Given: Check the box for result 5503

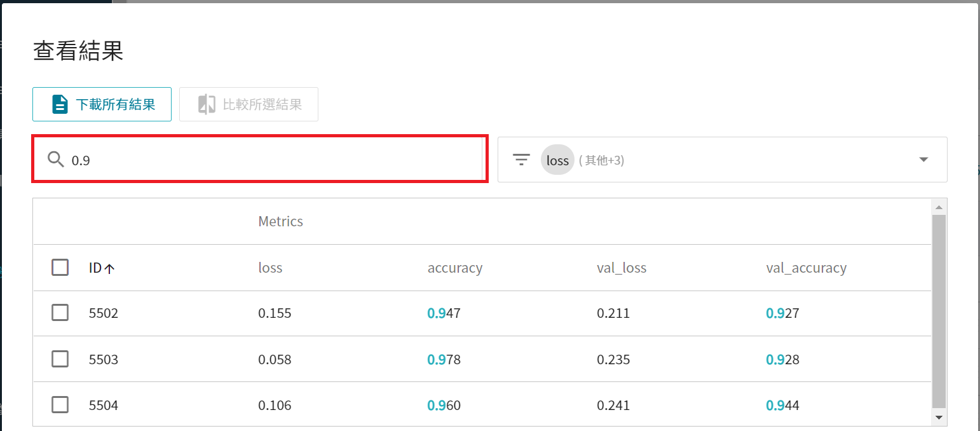Looking at the screenshot, I should pyautogui.click(x=60, y=360).
